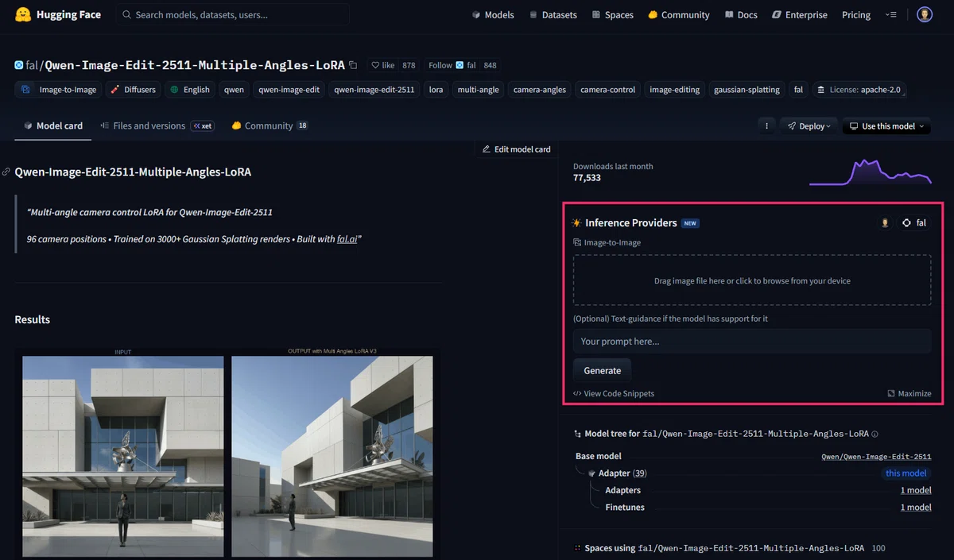Copy the model name with copy icon
The height and width of the screenshot is (560, 954).
353,65
